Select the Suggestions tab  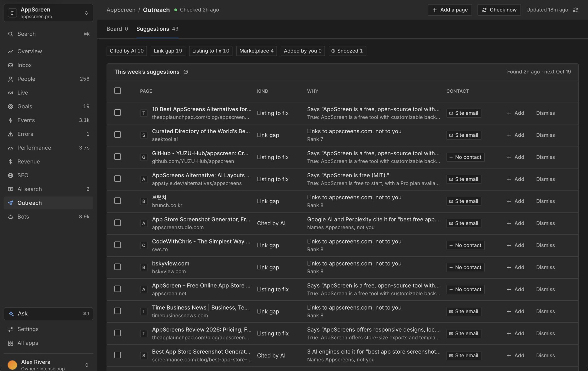[x=157, y=29]
